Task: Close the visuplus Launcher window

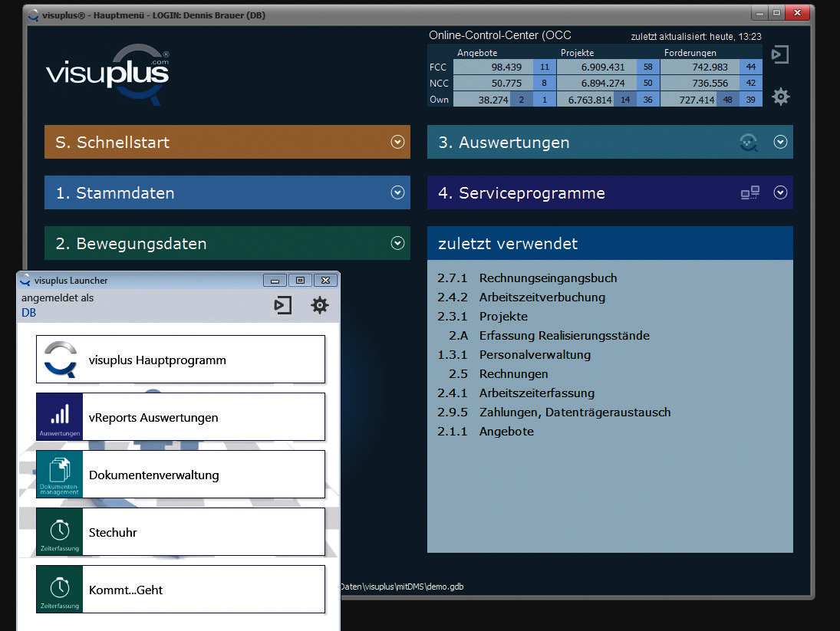Action: [x=325, y=280]
